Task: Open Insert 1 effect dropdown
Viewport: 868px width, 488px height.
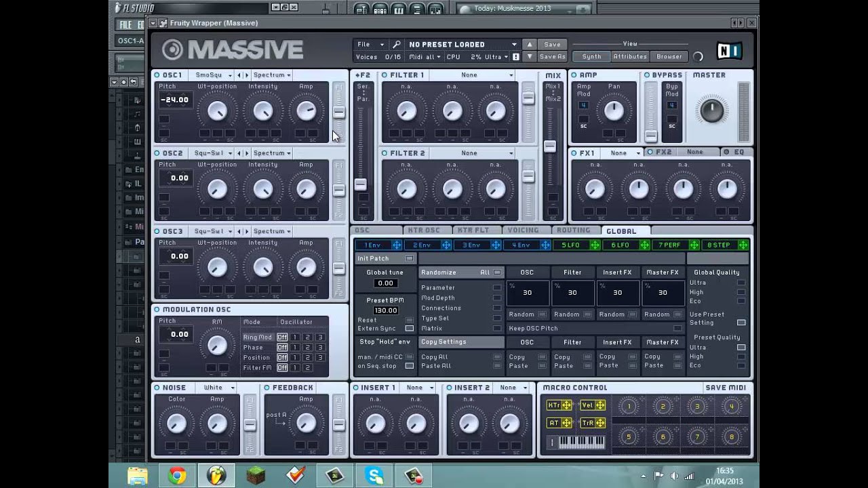Action: click(419, 388)
